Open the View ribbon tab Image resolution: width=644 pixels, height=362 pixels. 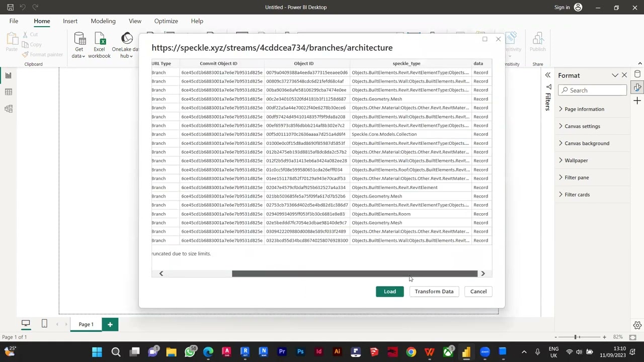coord(135,21)
